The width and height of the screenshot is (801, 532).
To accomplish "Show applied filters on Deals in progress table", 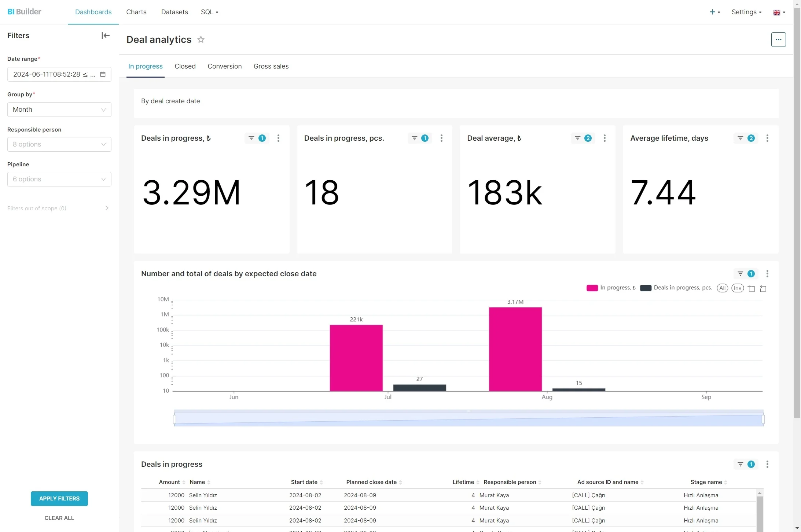I will point(746,464).
